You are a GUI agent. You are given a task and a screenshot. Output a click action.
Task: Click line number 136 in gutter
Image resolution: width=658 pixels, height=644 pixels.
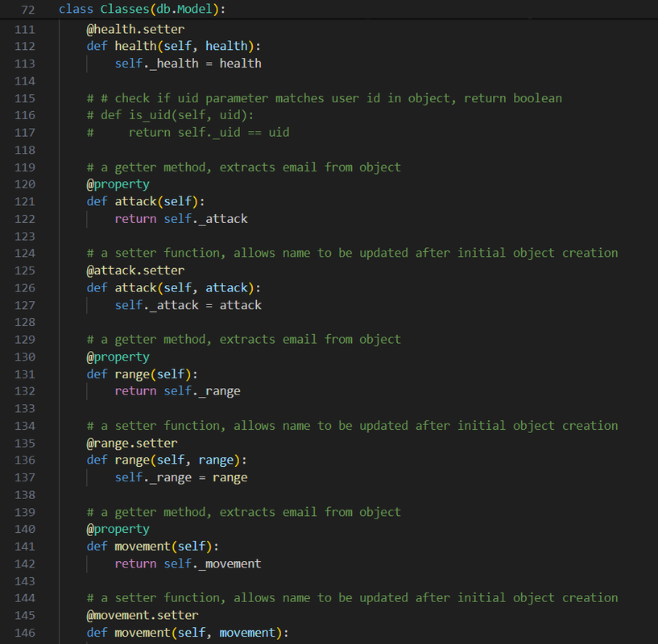point(25,460)
